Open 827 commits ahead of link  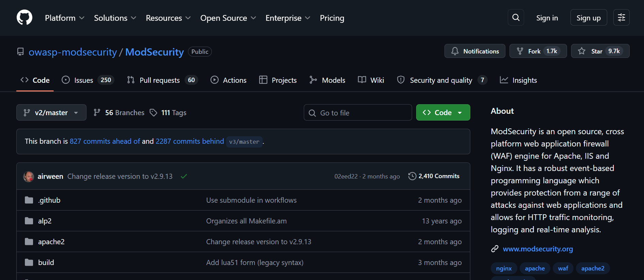coord(105,141)
